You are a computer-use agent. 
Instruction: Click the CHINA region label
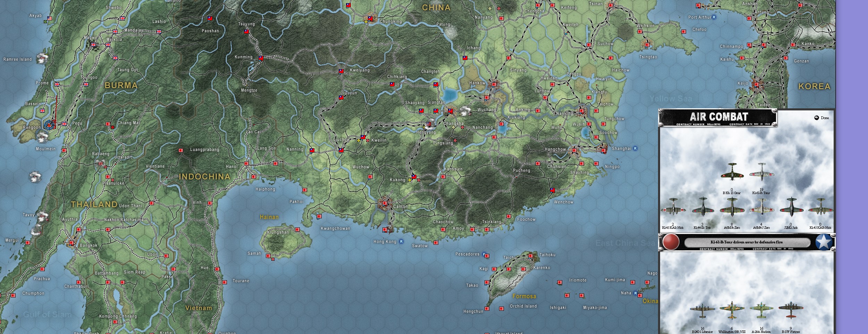pos(436,8)
